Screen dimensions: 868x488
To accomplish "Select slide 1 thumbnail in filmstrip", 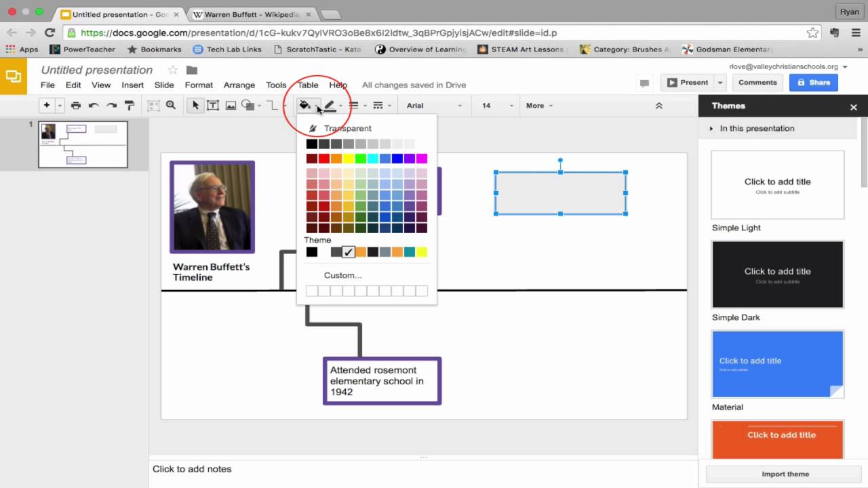I will 83,144.
